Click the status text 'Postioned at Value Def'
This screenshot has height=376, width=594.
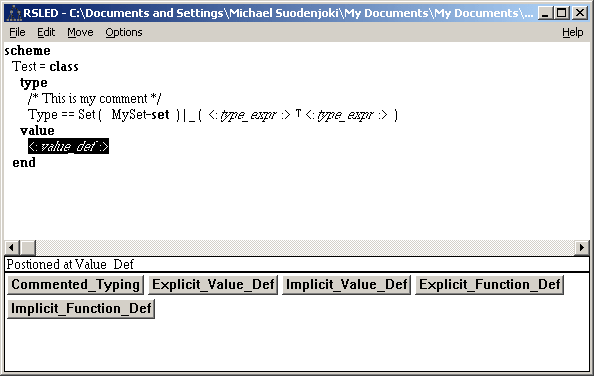point(70,264)
